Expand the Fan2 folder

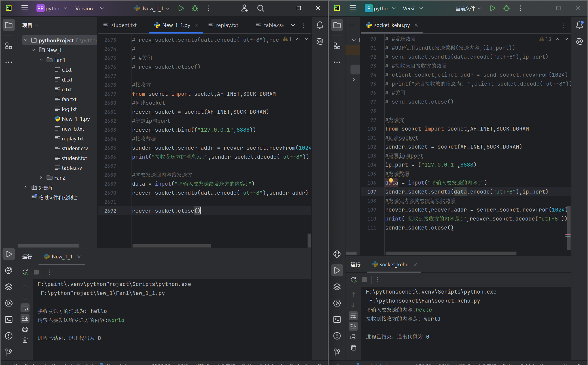tap(41, 177)
